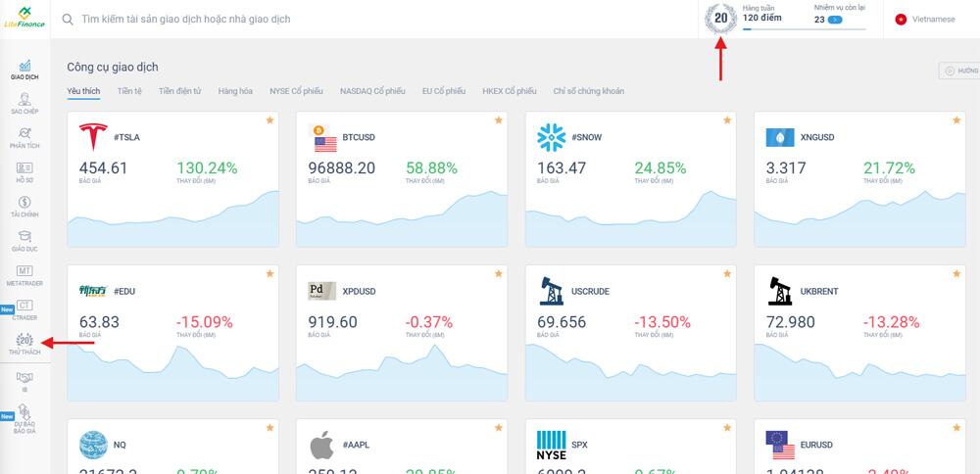Click the oil pump icon on UKBRENT card
This screenshot has height=474, width=980.
coord(780,291)
